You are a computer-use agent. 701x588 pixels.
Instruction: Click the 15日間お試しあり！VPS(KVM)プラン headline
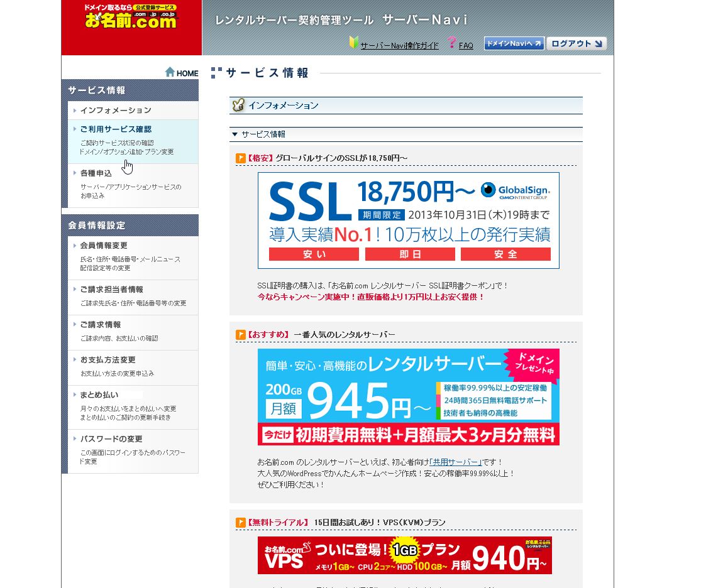point(380,522)
